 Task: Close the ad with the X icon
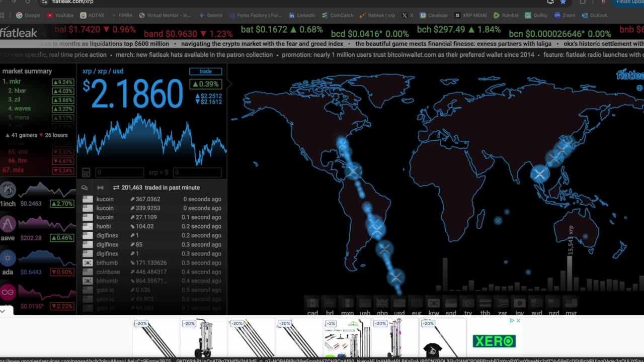point(518,320)
